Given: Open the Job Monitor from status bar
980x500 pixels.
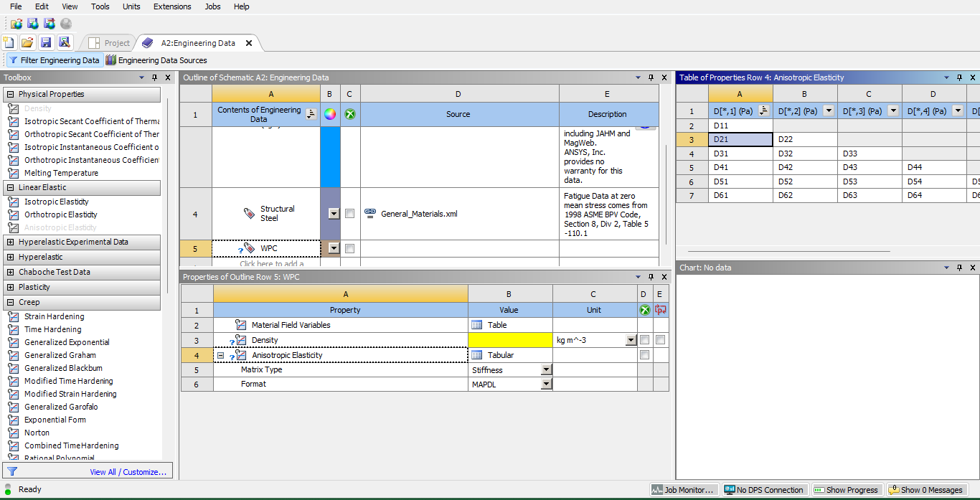Looking at the screenshot, I should click(x=684, y=490).
